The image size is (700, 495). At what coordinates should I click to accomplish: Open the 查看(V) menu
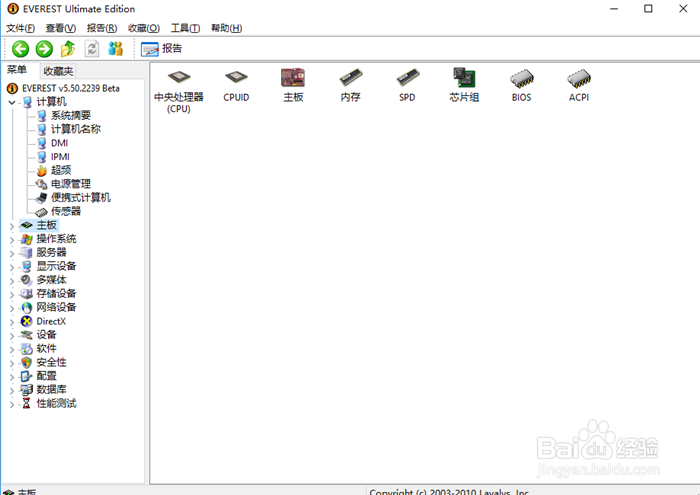click(x=61, y=28)
